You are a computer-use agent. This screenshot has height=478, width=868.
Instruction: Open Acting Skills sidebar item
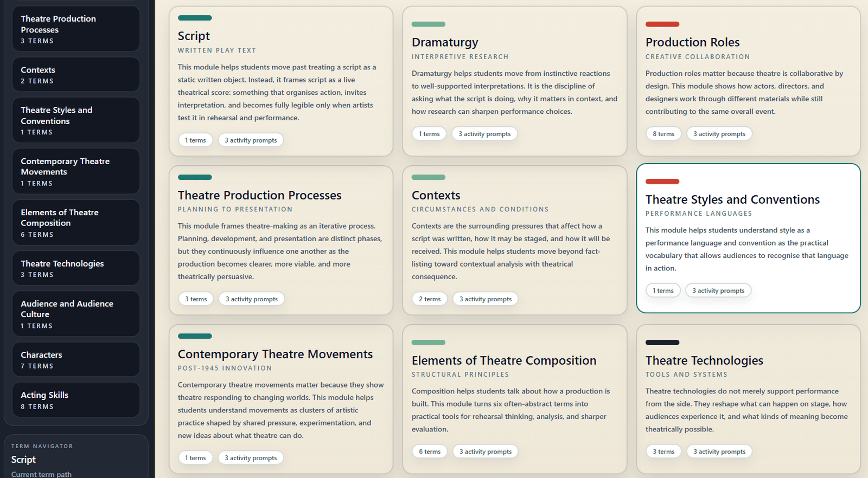point(76,400)
